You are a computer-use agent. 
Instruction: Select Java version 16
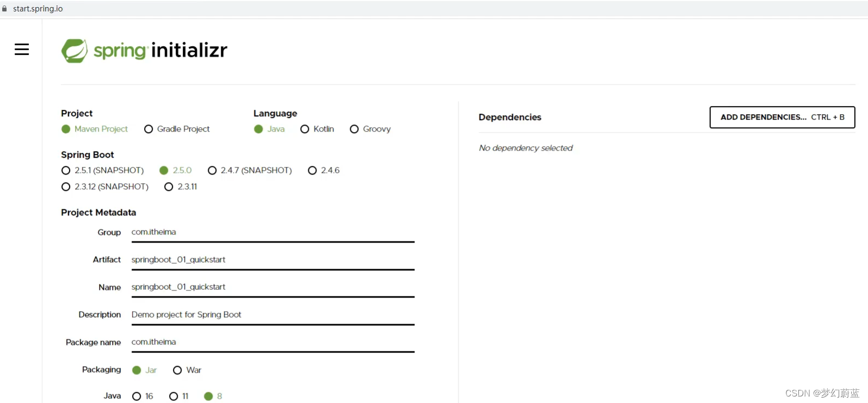(x=142, y=396)
